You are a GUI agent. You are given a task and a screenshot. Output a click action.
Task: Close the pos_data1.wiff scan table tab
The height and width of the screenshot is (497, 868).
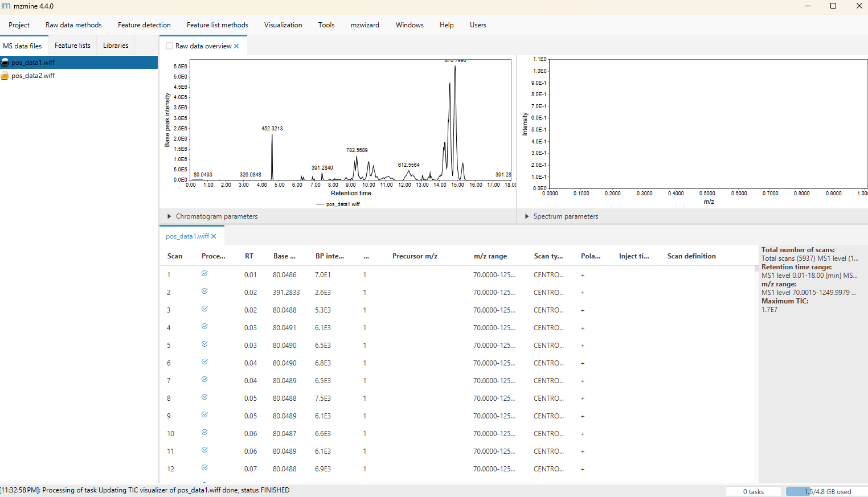coord(214,236)
